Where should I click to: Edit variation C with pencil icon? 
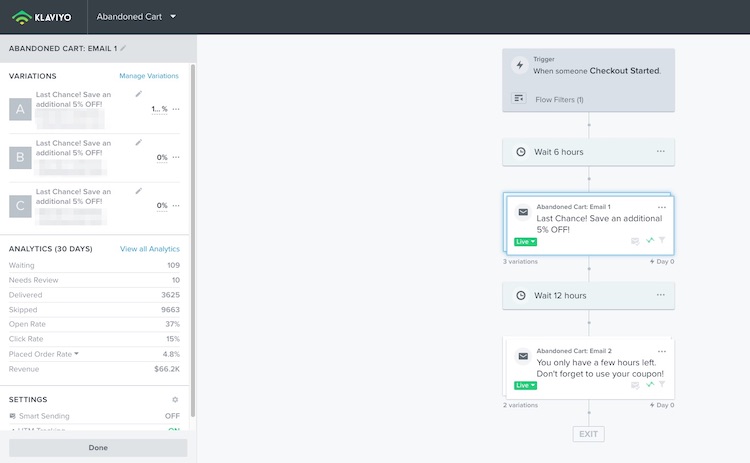pyautogui.click(x=138, y=191)
